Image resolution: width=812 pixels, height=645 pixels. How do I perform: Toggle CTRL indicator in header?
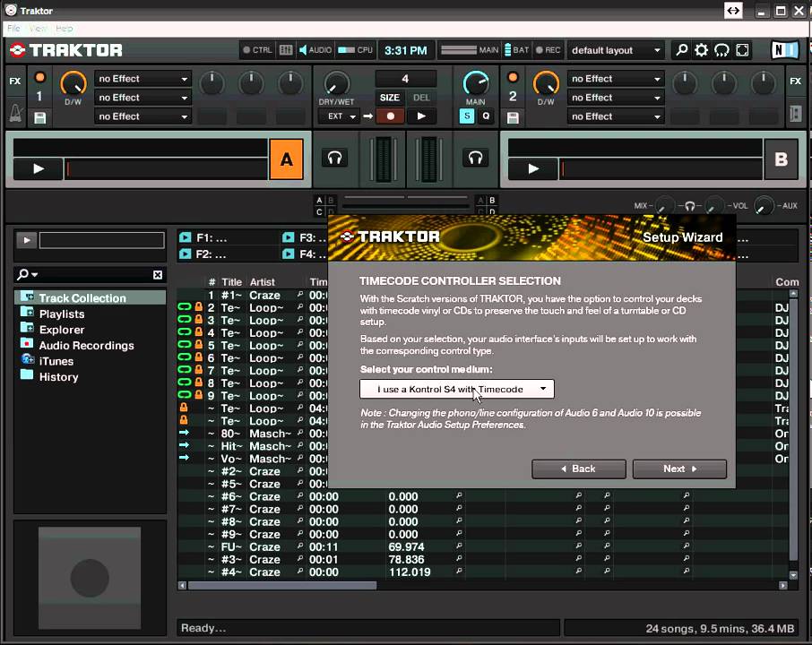[x=257, y=50]
